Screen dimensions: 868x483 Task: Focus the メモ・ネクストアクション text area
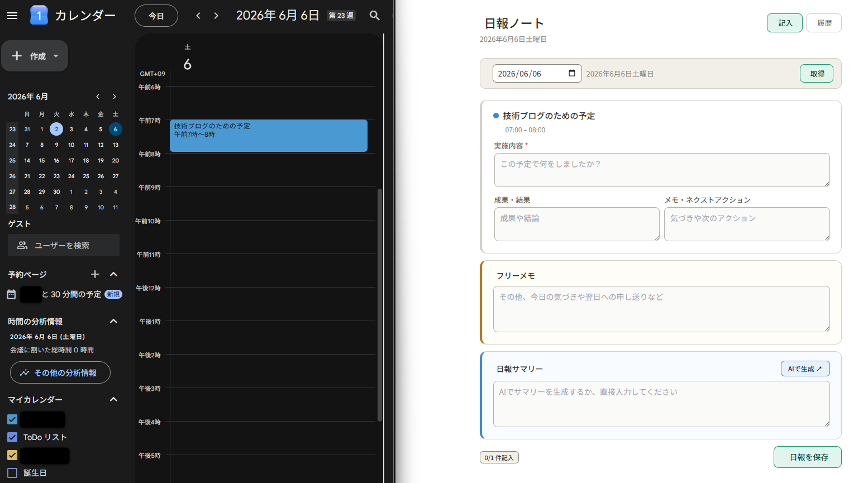pyautogui.click(x=747, y=224)
